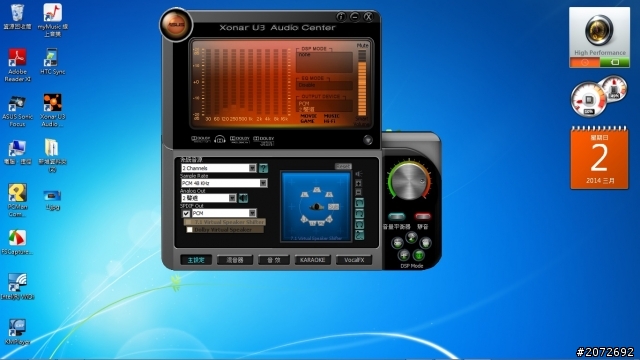This screenshot has width=640, height=360.
Task: Switch to the 混音器 mixer tab
Action: tap(235, 260)
